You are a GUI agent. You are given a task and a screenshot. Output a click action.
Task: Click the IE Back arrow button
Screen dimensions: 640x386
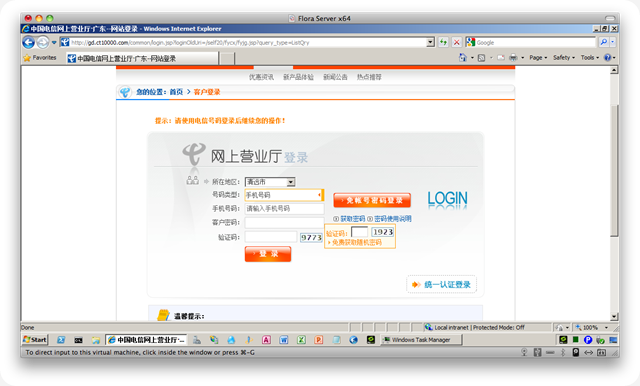[x=28, y=42]
